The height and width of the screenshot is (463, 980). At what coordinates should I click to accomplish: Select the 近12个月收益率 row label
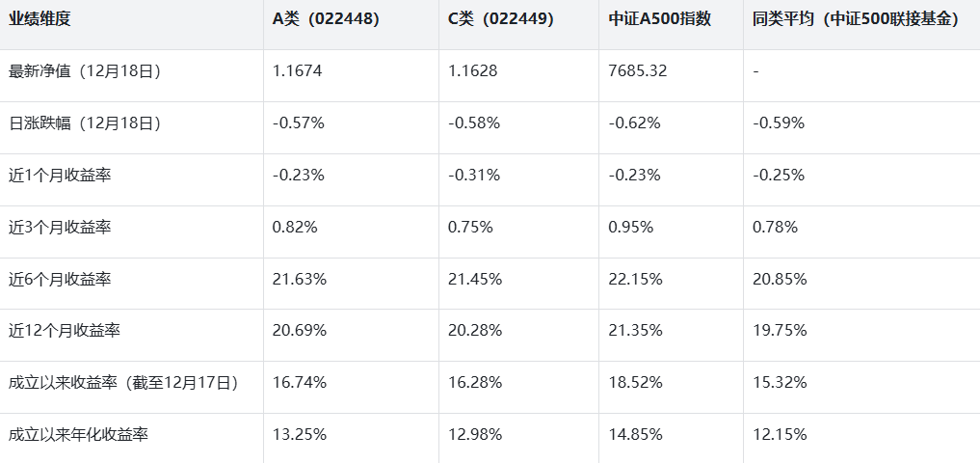[x=65, y=331]
